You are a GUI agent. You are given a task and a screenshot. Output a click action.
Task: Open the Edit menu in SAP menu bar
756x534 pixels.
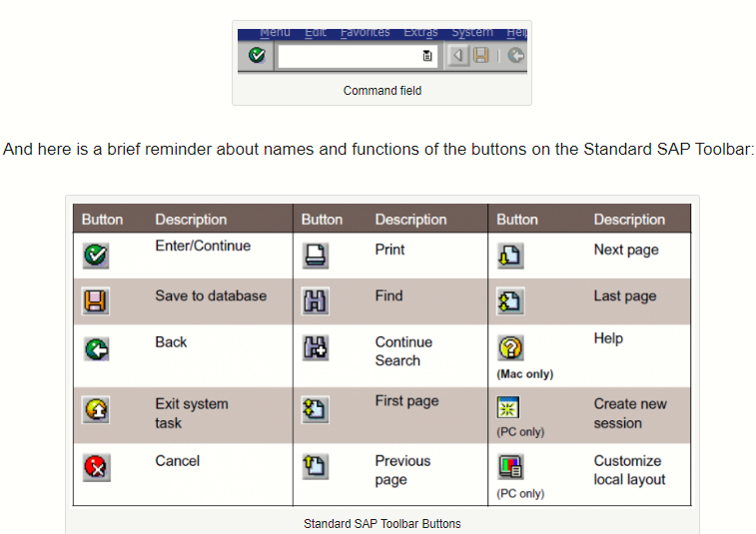316,33
